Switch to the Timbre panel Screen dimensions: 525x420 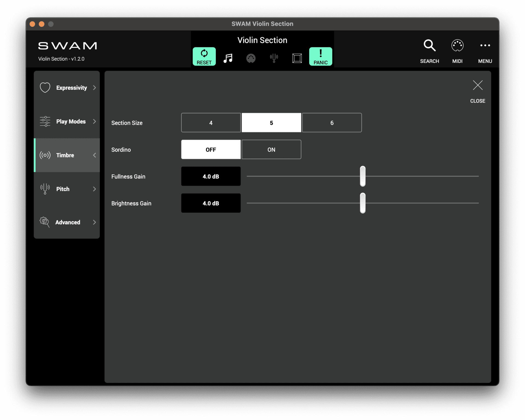(x=65, y=155)
